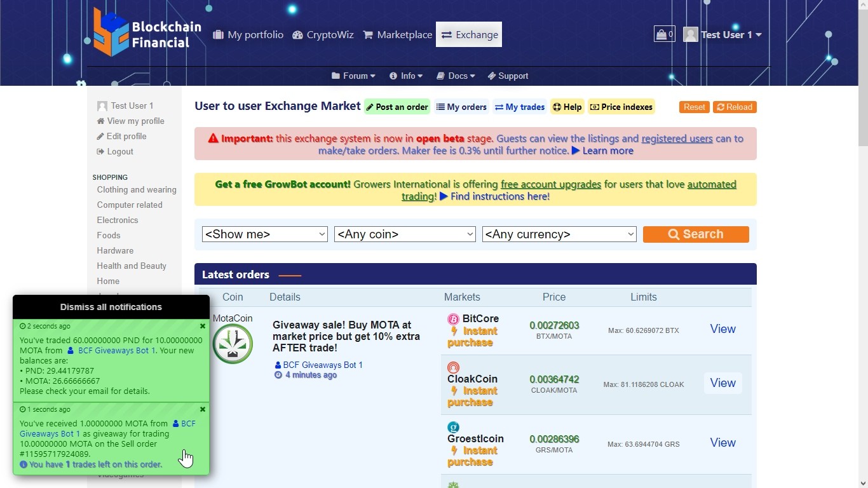Expand the Test User 1 account menu

tap(723, 35)
